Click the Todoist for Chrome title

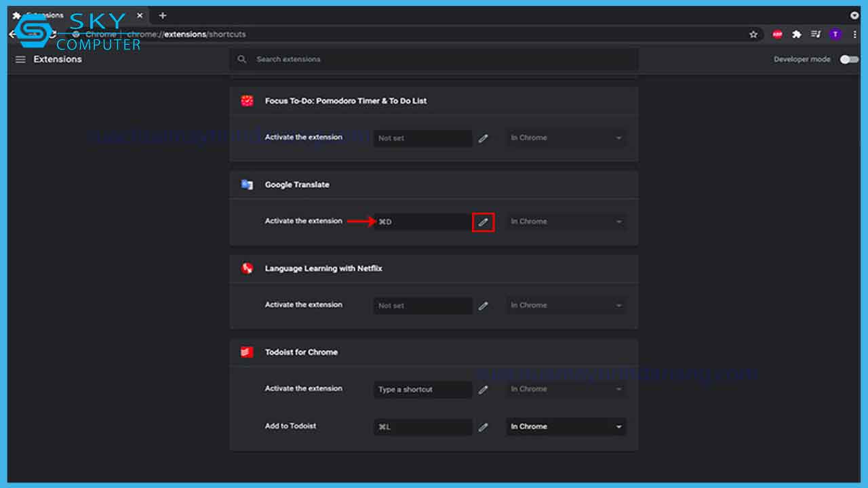point(301,352)
